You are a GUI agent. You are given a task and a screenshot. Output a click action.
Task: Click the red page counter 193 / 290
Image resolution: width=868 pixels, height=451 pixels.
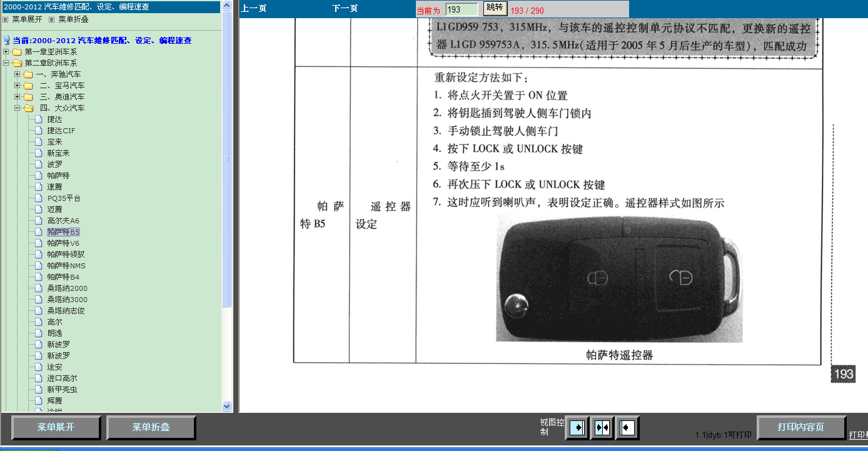click(527, 11)
